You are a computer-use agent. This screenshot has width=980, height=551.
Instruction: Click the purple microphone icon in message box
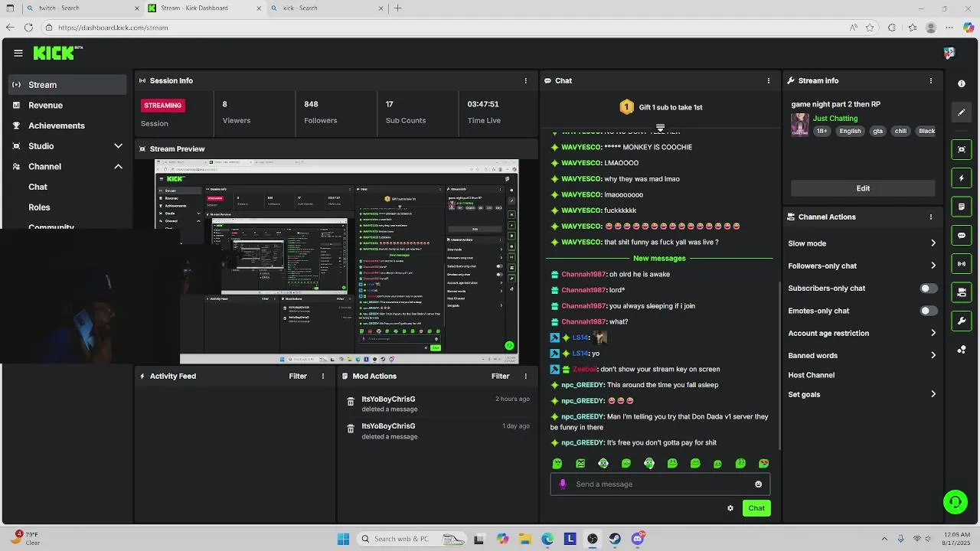(x=563, y=484)
